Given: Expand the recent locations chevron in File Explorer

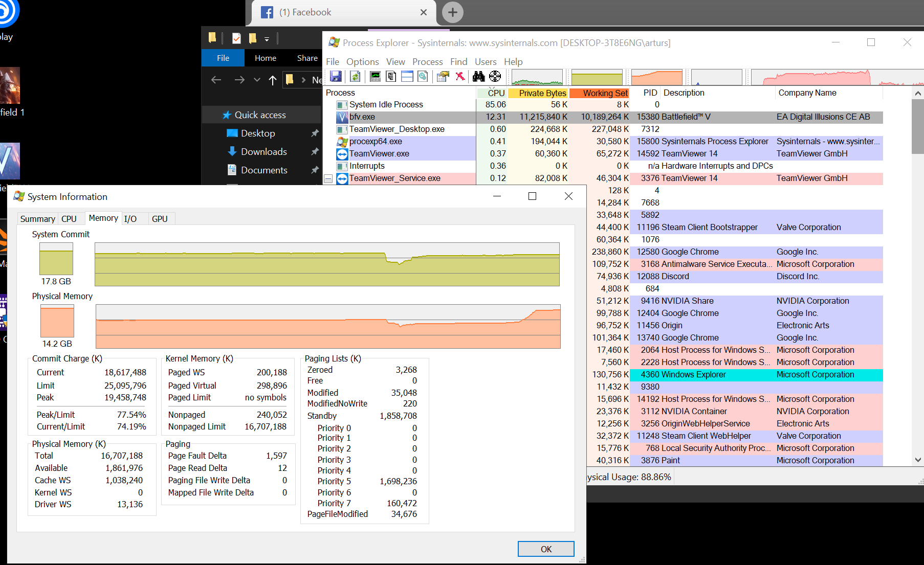Looking at the screenshot, I should pos(257,80).
